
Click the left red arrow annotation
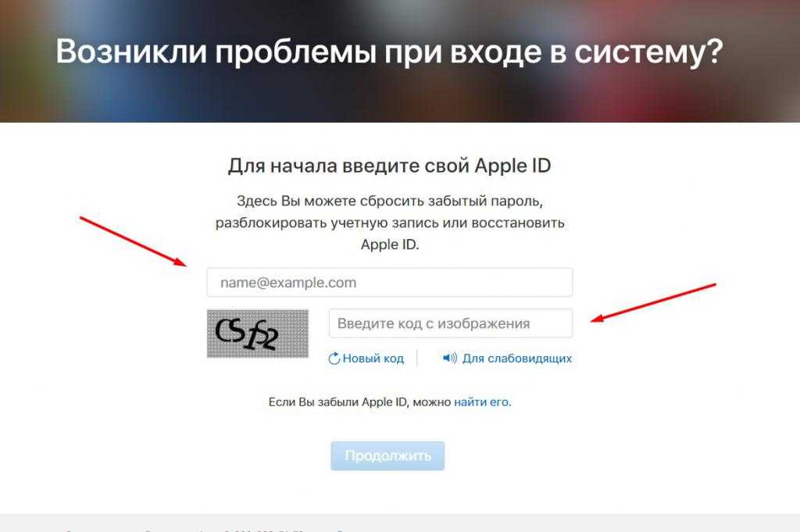pos(134,241)
